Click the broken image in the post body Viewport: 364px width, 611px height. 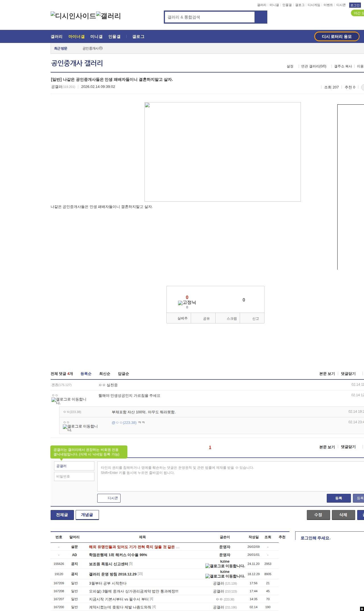tap(223, 152)
